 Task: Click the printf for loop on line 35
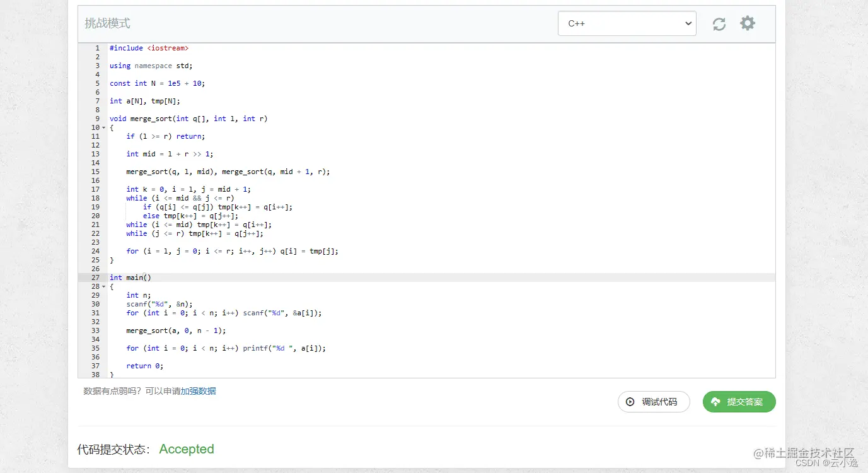226,348
